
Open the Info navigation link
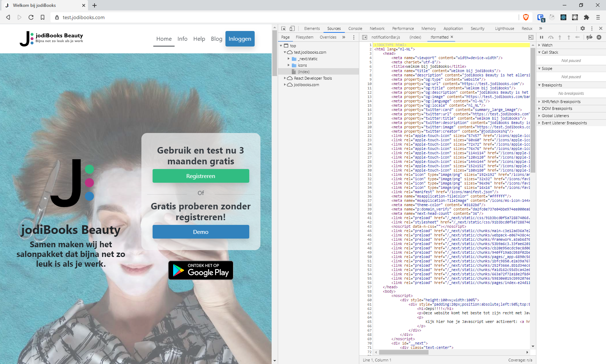click(182, 39)
